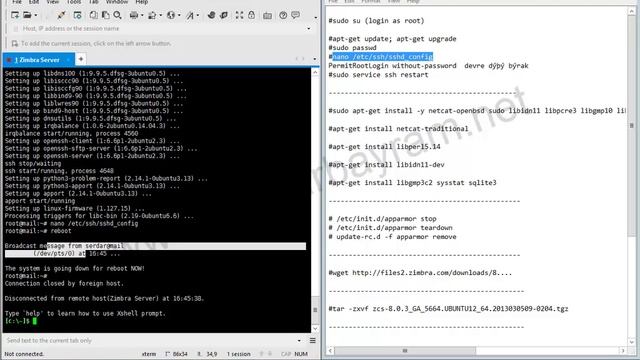The width and height of the screenshot is (640, 360).
Task: Expand the file transfer dropdown arrow
Action: click(160, 16)
